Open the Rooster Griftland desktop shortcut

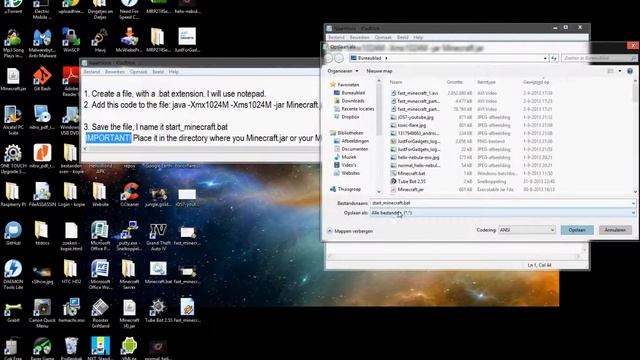(100, 313)
